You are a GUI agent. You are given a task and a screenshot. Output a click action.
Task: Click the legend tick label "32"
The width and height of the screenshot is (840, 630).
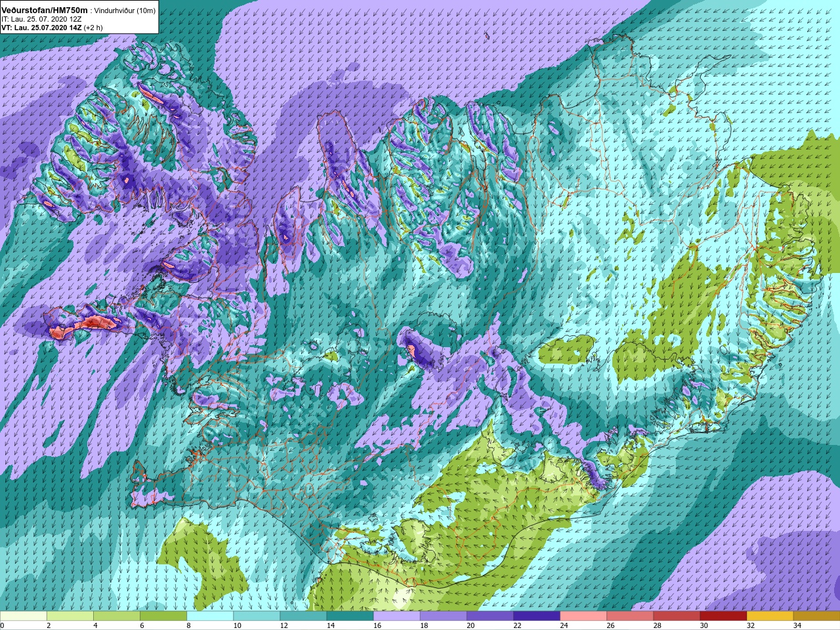749,625
